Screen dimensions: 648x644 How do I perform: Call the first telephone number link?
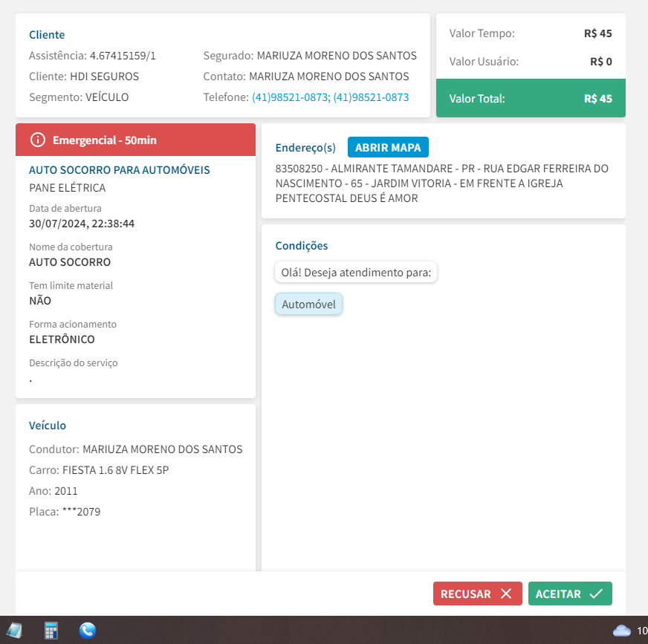click(x=291, y=97)
